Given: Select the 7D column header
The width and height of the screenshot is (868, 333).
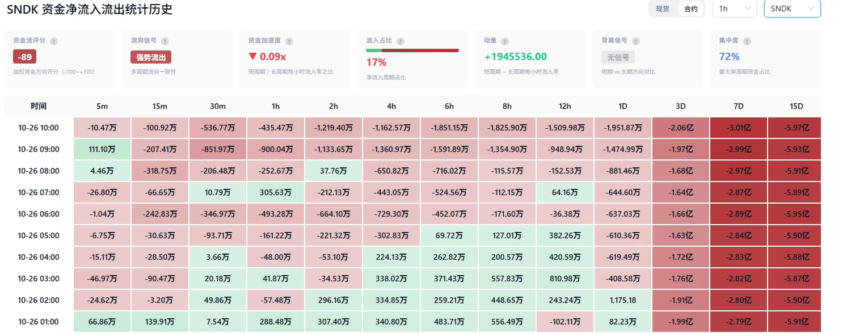Looking at the screenshot, I should (x=739, y=106).
